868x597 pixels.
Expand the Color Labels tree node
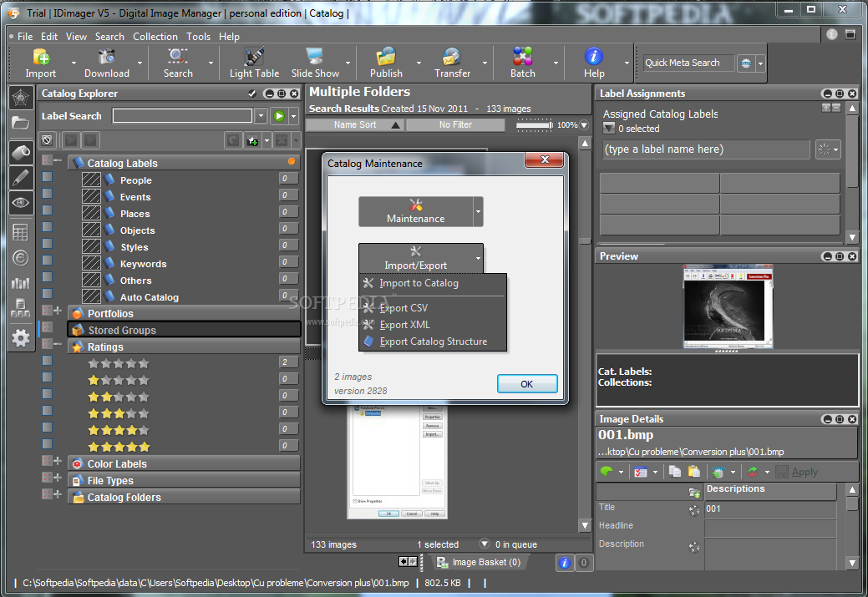click(x=58, y=461)
